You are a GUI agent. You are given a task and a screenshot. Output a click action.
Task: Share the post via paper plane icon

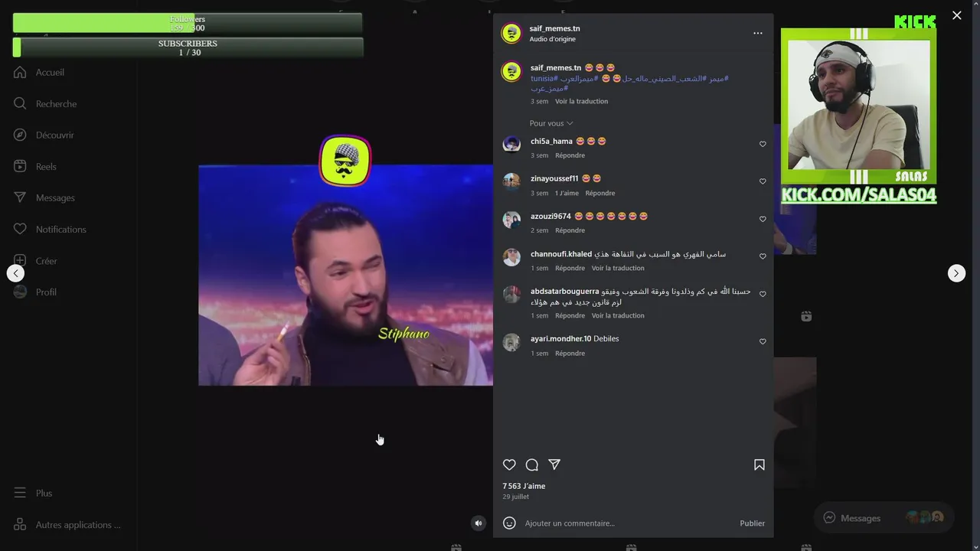coord(554,465)
